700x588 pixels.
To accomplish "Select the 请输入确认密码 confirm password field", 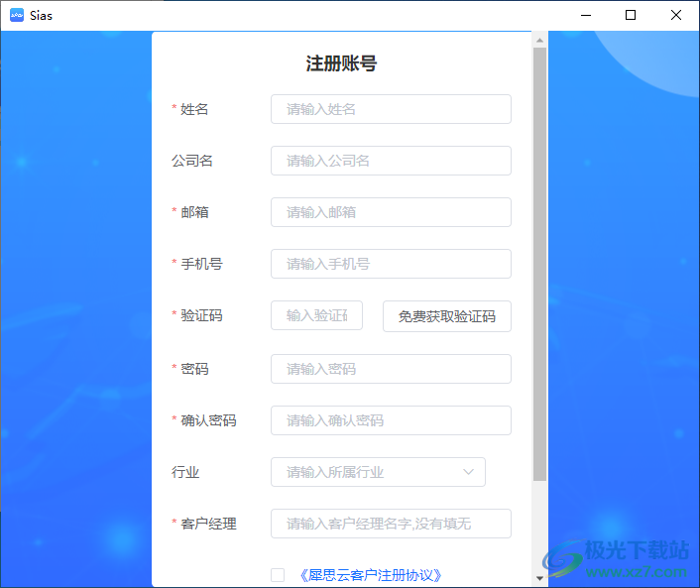I will click(391, 420).
